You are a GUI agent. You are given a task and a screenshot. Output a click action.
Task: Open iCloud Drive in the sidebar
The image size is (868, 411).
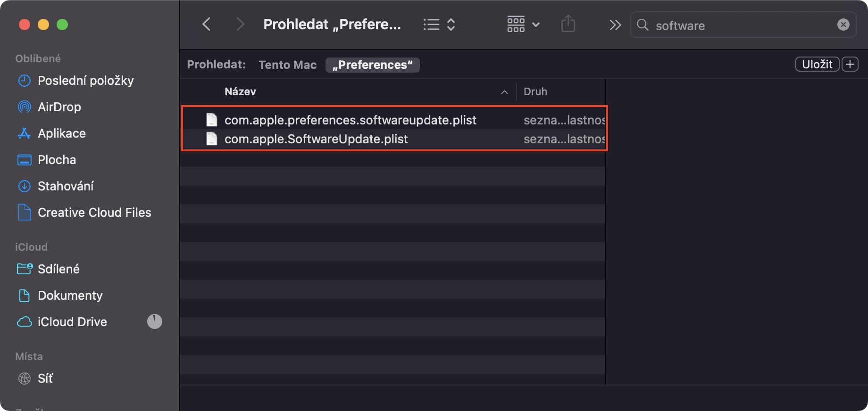[x=72, y=322]
